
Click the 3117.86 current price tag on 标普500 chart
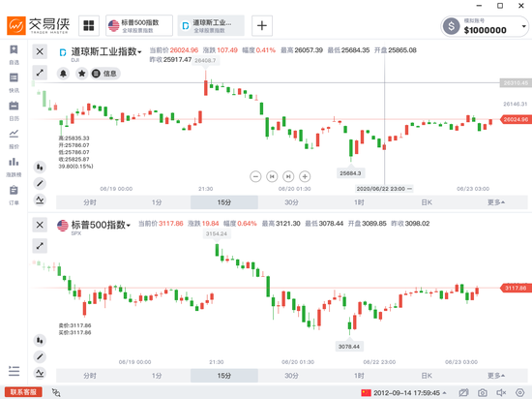(x=516, y=288)
